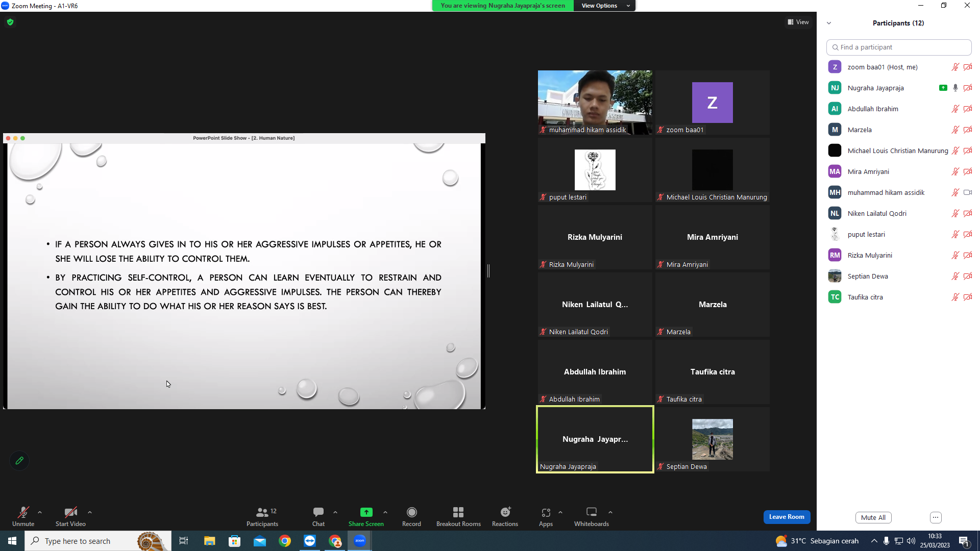Click the green encryption shield icon

click(10, 22)
